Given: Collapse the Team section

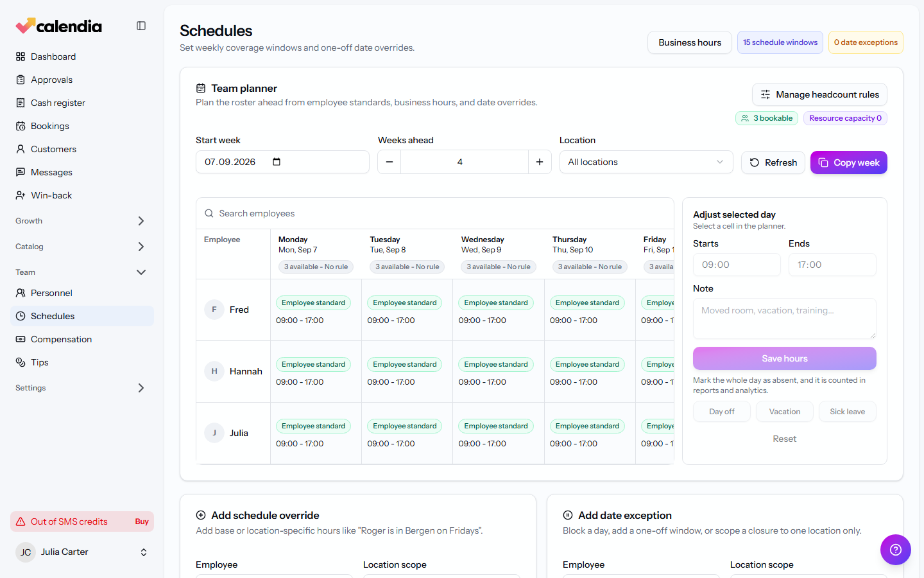Looking at the screenshot, I should [82, 272].
